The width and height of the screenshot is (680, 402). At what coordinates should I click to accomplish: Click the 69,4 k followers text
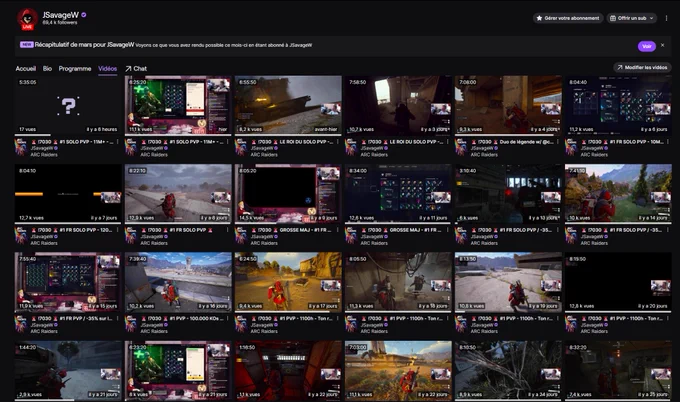(60, 23)
